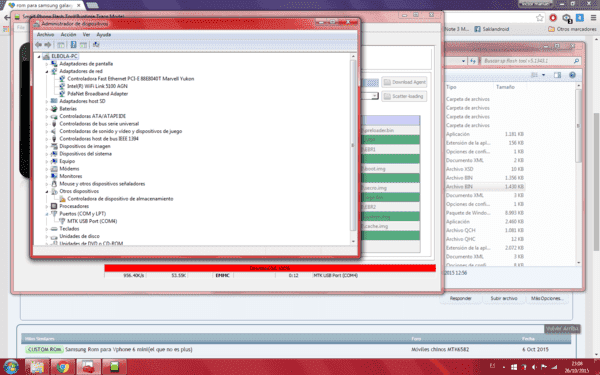Click the Procesadores category icon
The image size is (600, 375).
pos(54,206)
